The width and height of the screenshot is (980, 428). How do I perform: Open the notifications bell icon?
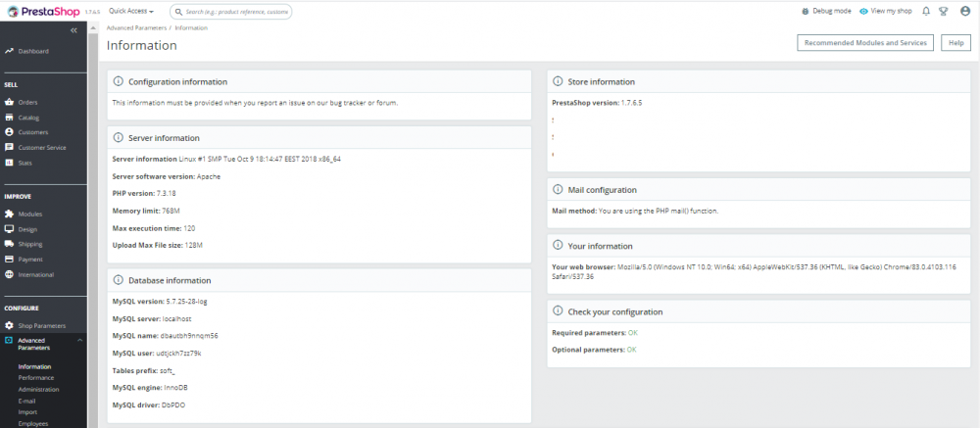click(x=926, y=12)
